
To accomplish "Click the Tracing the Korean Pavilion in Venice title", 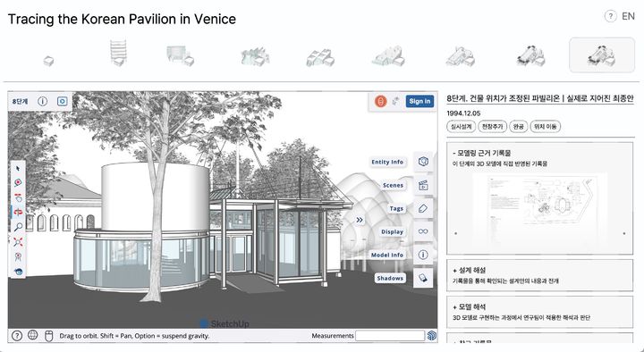I will click(x=122, y=19).
